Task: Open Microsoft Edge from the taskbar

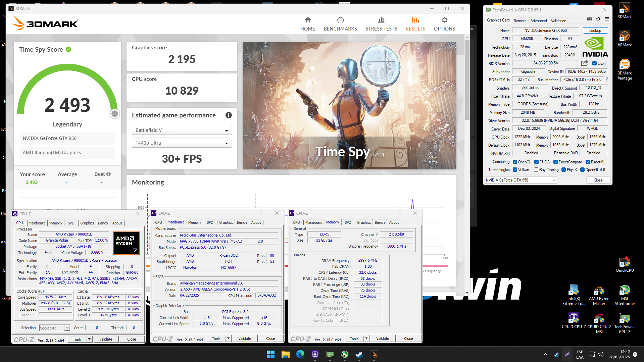Action: [x=300, y=354]
